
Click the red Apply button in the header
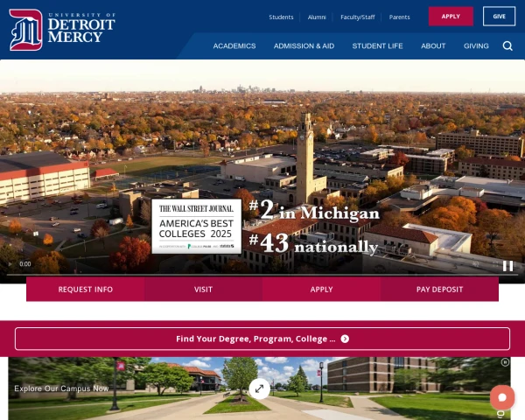[451, 17]
